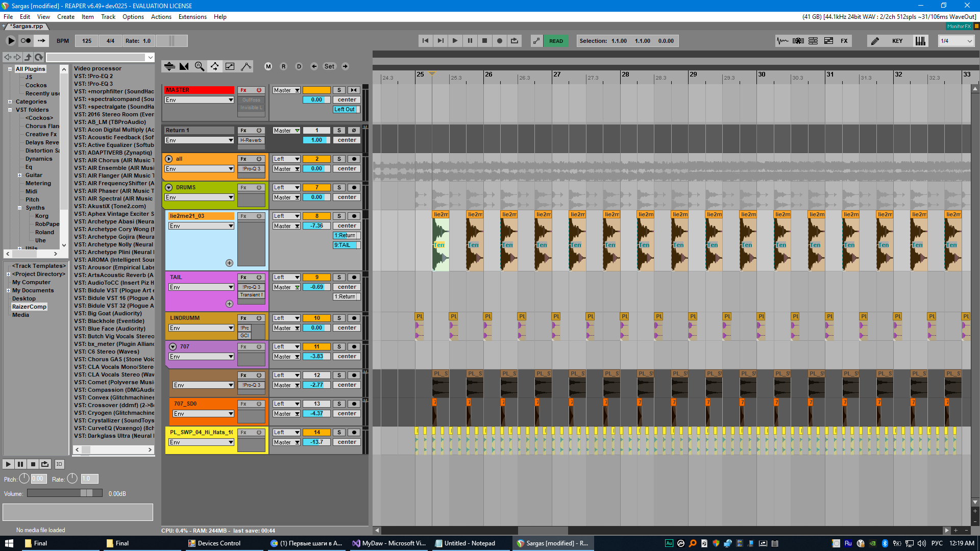
Task: Toggle the repeat loop button in transport
Action: (x=514, y=41)
